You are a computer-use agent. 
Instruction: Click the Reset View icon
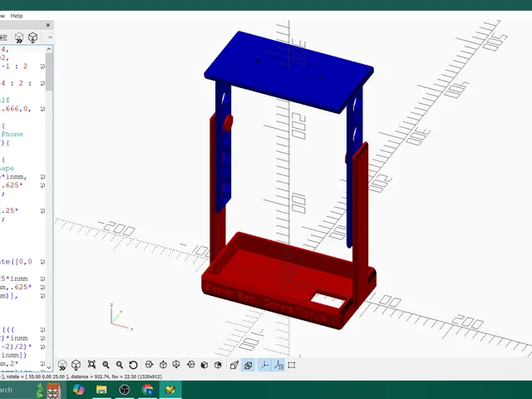point(133,365)
